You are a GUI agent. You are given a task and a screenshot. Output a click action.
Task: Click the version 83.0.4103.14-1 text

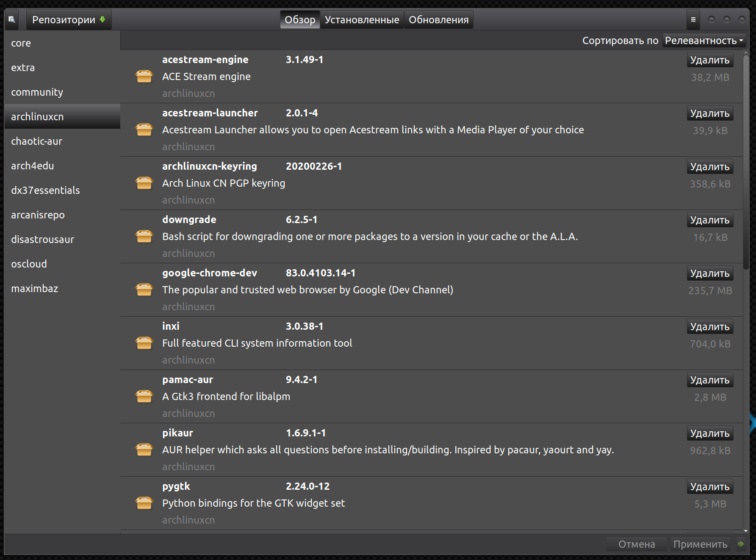point(321,273)
